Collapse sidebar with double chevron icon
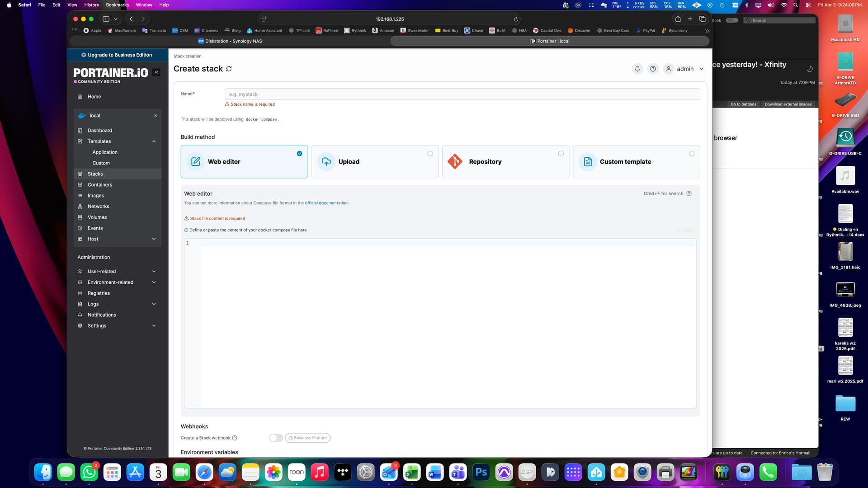The width and height of the screenshot is (868, 488). [x=156, y=72]
